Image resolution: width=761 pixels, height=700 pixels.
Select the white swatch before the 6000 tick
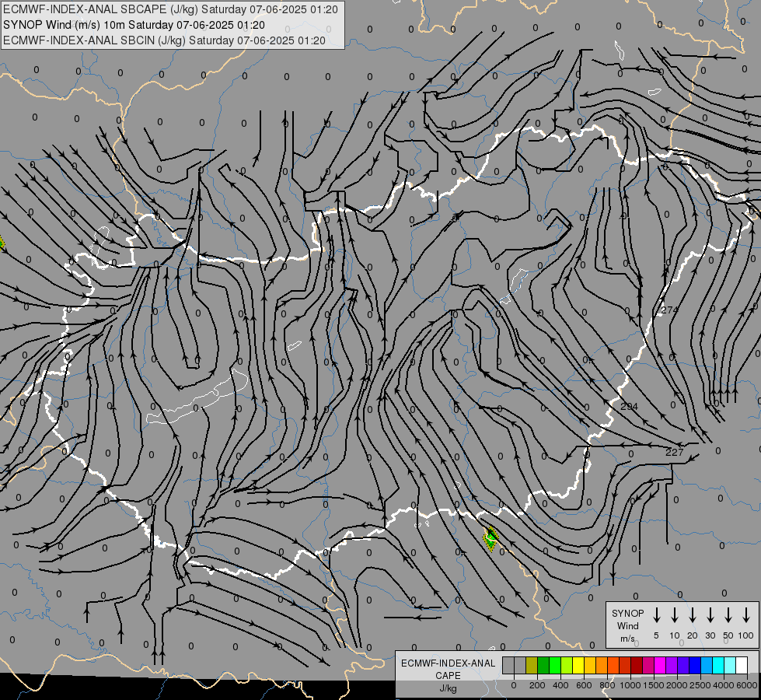click(x=742, y=665)
